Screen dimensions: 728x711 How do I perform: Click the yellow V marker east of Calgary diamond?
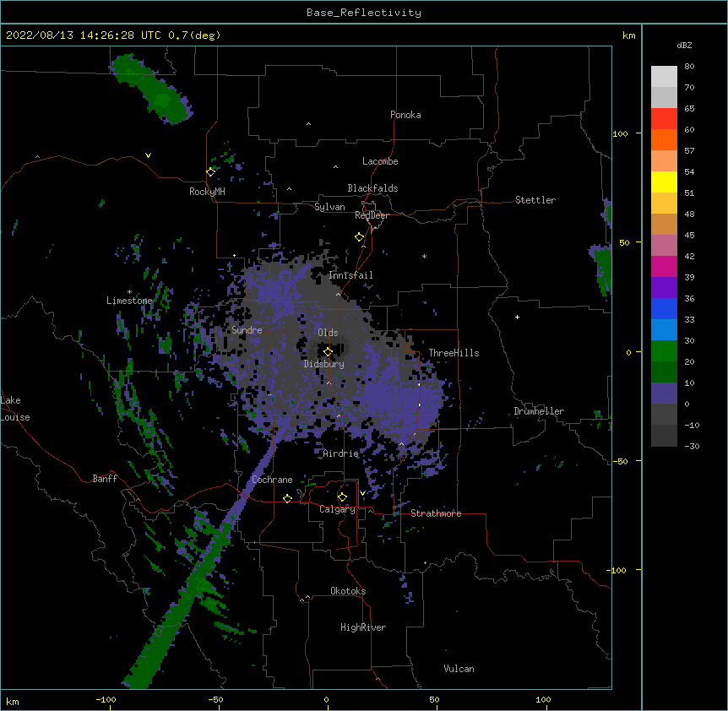point(362,493)
